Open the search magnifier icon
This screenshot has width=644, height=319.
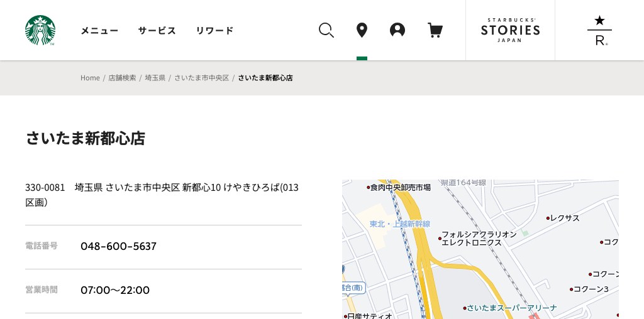[x=326, y=30]
